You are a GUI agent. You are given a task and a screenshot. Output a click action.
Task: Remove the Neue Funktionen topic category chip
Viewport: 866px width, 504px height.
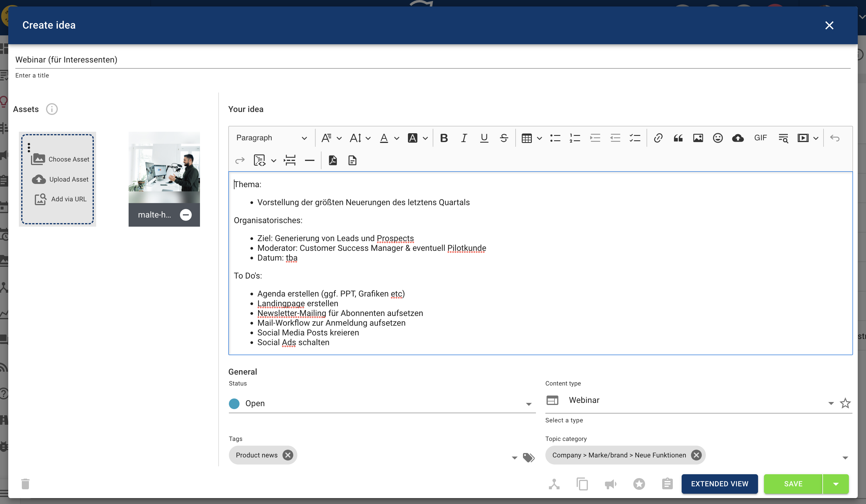click(696, 455)
